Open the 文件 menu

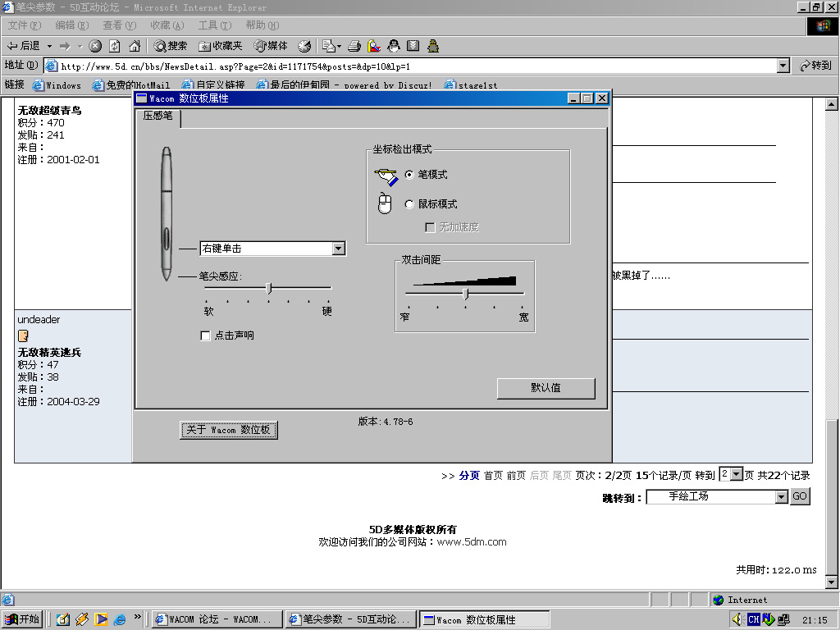click(24, 25)
